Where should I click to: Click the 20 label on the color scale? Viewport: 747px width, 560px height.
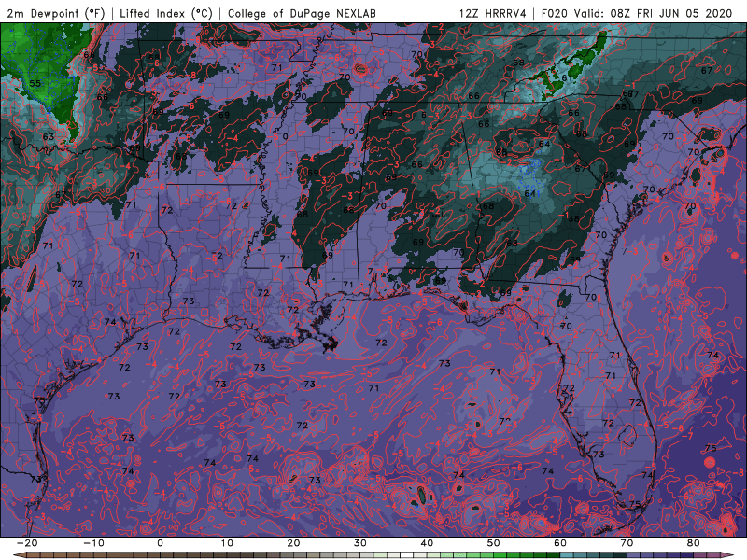[293, 543]
